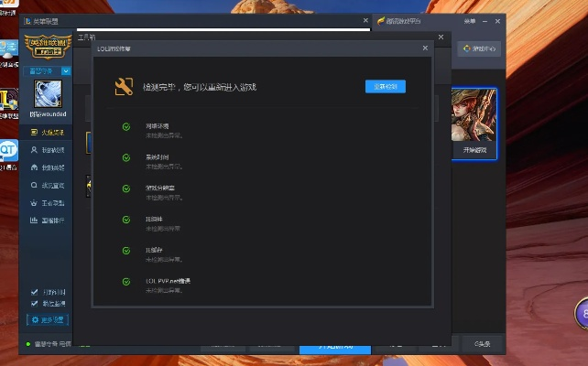
Task: Open the sidebar item with person icon
Action: tap(47, 150)
